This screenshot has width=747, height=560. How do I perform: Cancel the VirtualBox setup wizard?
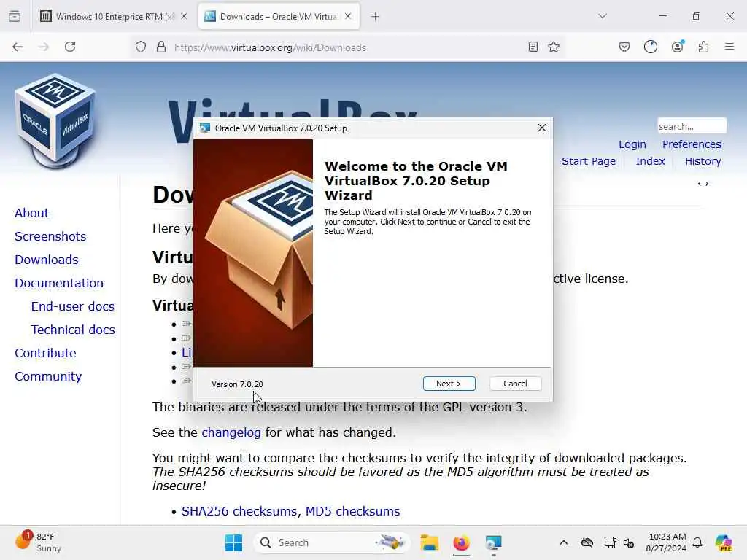[x=515, y=384]
